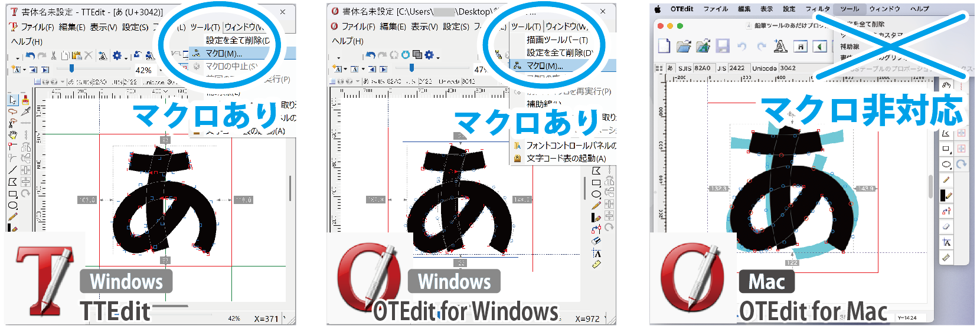Click the Apple menu icon
Viewport: 980px width, 329px height.
[657, 9]
